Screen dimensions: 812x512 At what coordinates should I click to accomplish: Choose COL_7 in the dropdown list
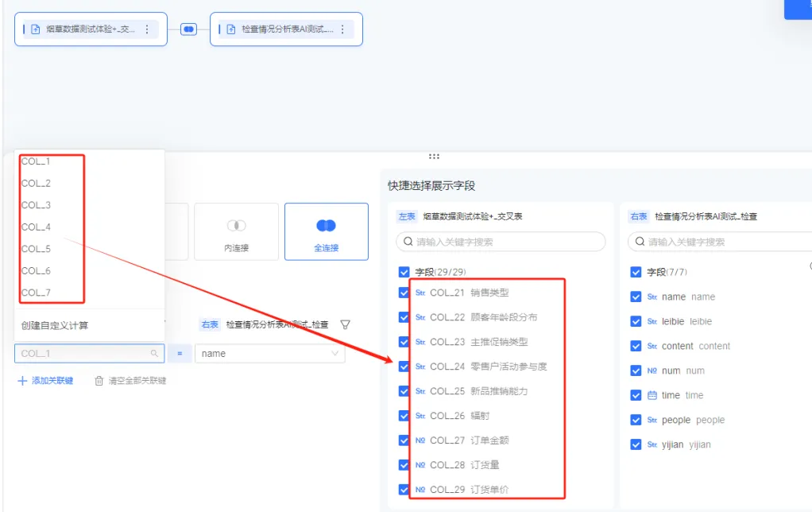point(36,293)
